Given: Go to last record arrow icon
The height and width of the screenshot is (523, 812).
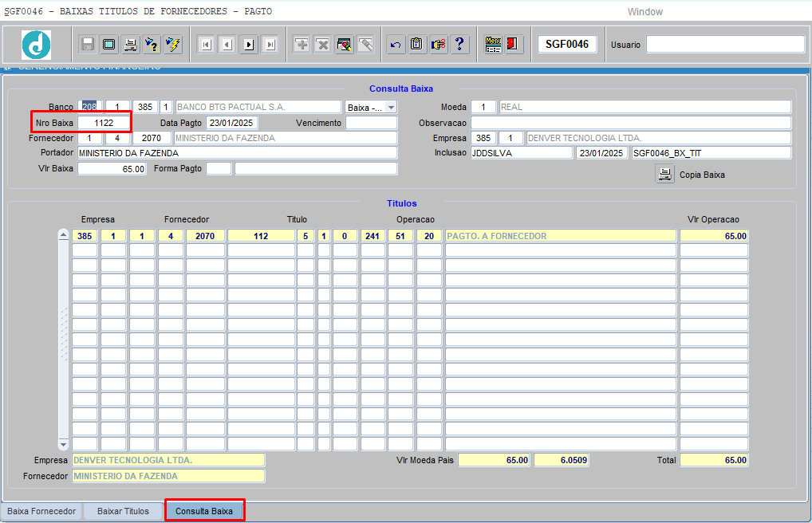Looking at the screenshot, I should (x=270, y=45).
